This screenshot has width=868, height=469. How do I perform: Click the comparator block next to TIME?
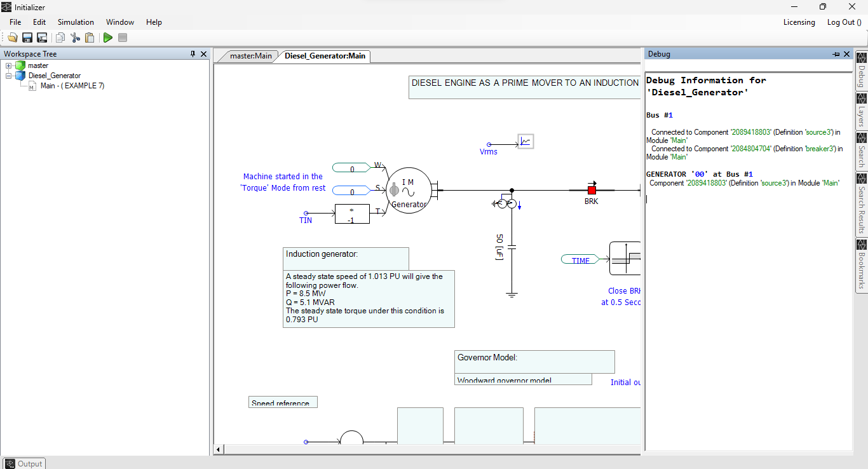pos(625,258)
